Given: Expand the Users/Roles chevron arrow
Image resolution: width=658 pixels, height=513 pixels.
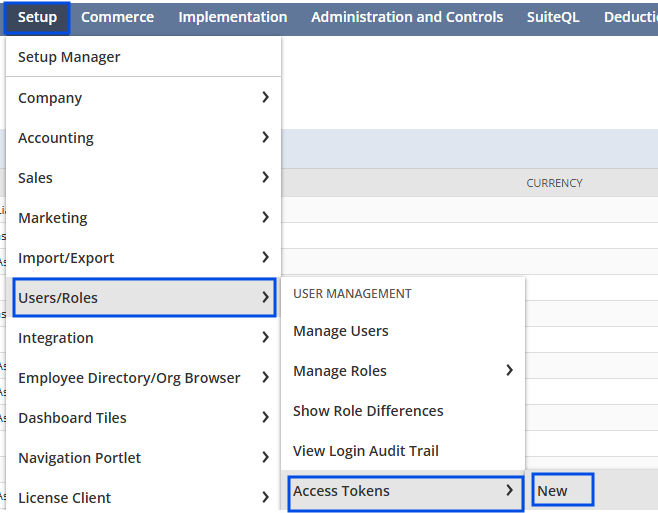Looking at the screenshot, I should 265,297.
